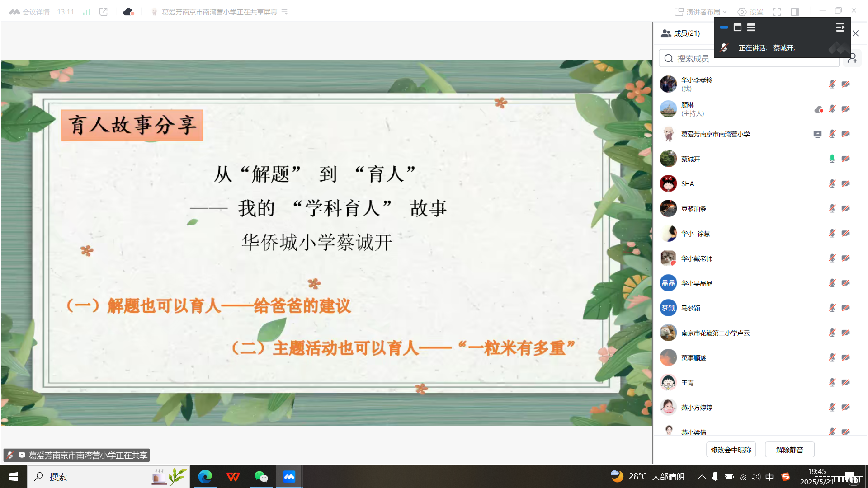Open the 会议详情 meeting details
Screen dimensions: 868x488
30,12
